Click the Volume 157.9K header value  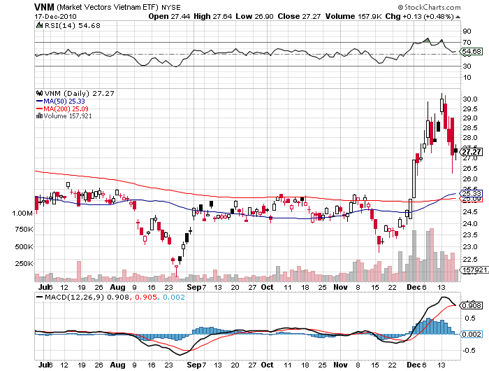[353, 16]
